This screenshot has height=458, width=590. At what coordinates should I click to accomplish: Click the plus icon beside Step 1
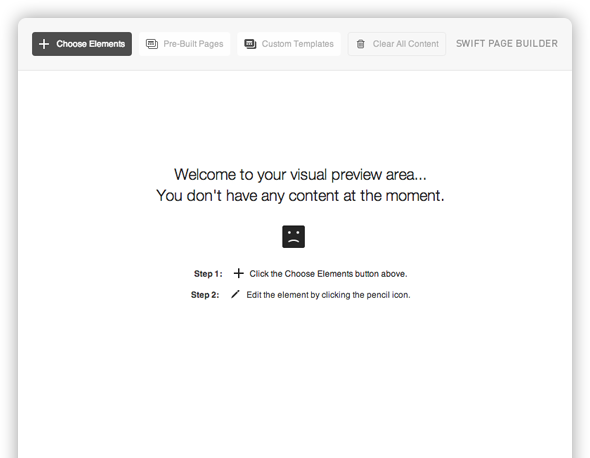(x=239, y=273)
